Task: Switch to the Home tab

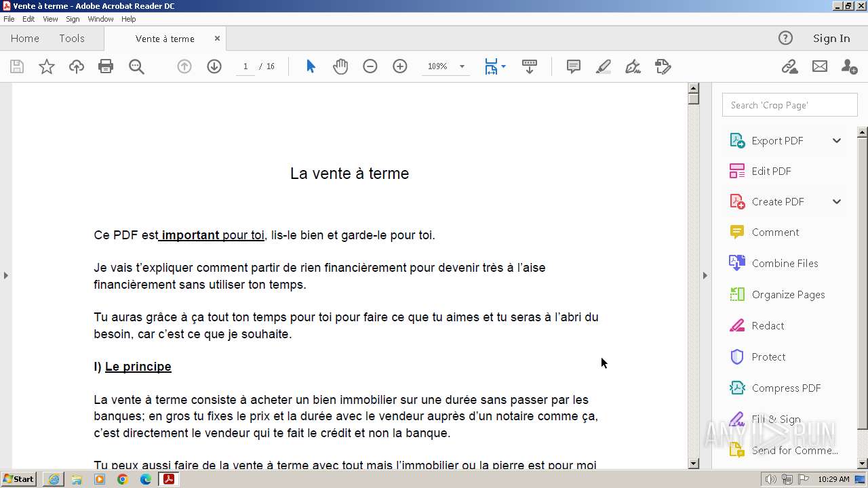Action: coord(25,38)
